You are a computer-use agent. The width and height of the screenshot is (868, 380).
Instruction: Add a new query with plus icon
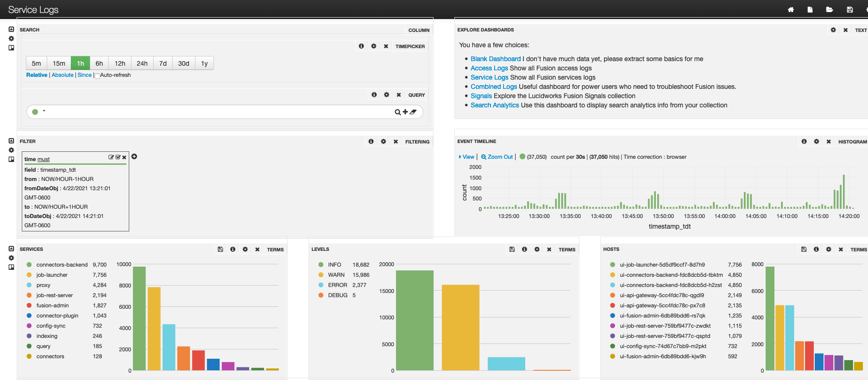point(405,112)
